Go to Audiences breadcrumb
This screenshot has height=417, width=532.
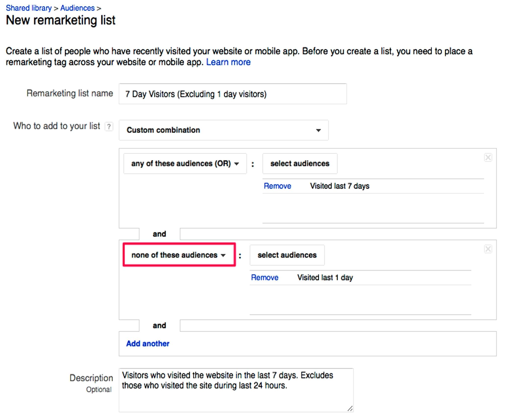point(77,8)
